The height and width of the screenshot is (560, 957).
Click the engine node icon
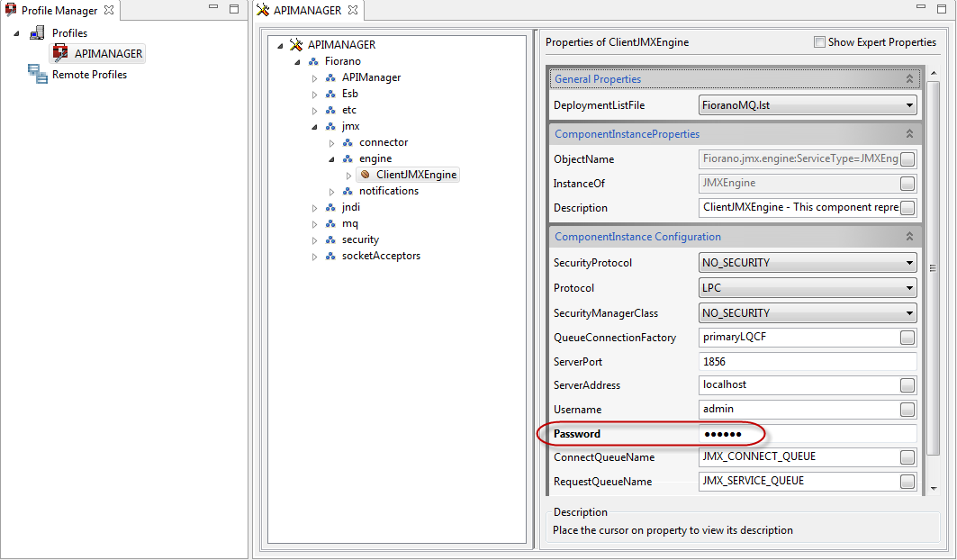point(348,158)
